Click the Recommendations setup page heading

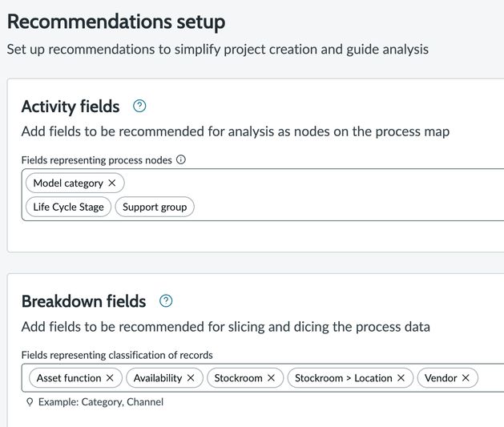(116, 22)
